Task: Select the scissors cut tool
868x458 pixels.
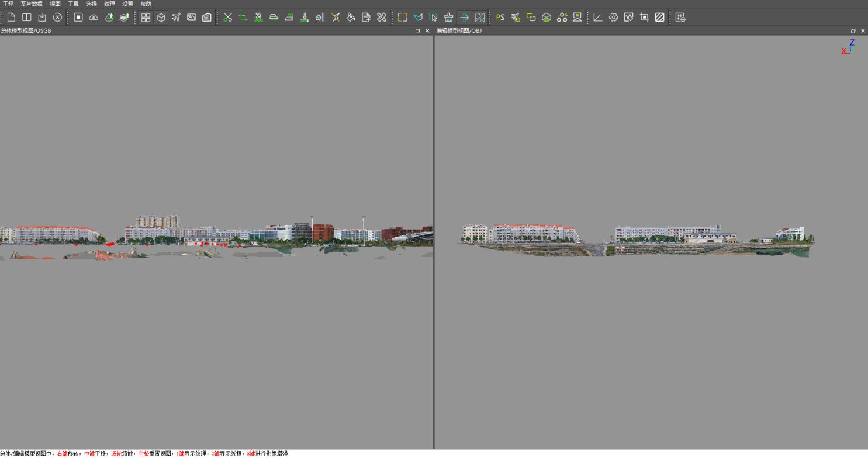Action: click(x=227, y=18)
